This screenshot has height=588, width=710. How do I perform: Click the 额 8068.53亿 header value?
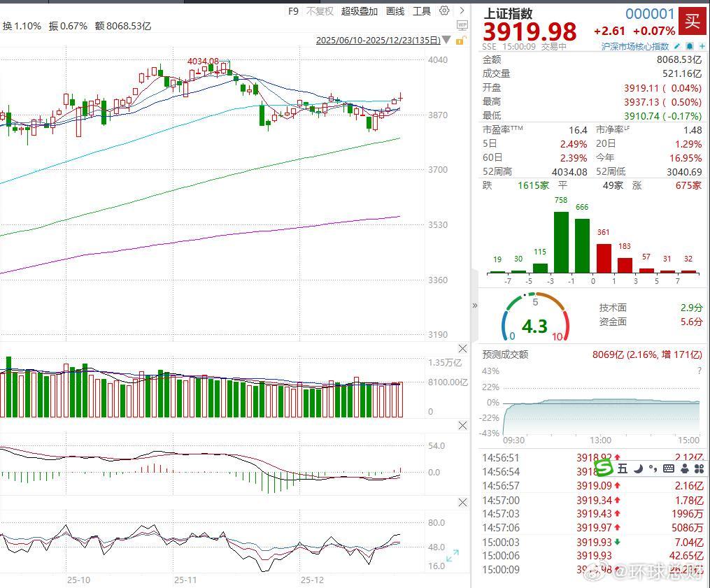click(123, 27)
